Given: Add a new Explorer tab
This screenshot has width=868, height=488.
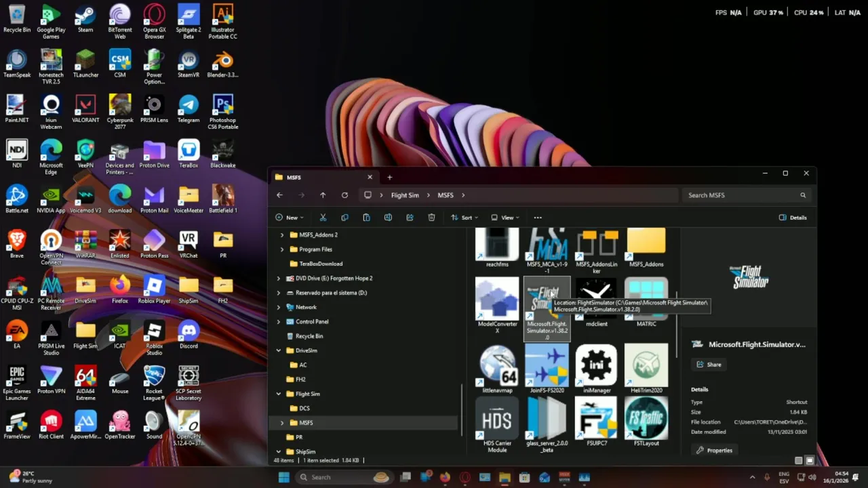Looking at the screenshot, I should (x=389, y=177).
